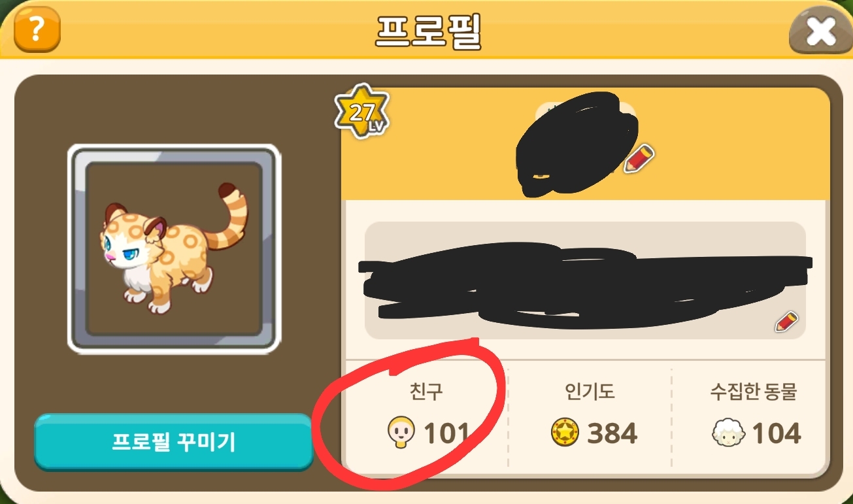The width and height of the screenshot is (853, 504).
Task: Close the 프로필 window
Action: 820,31
